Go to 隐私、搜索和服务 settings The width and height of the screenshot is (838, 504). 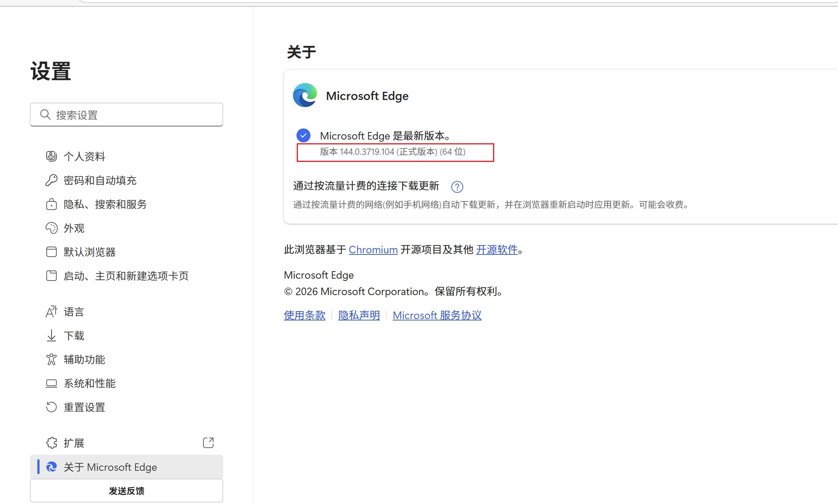pos(105,204)
